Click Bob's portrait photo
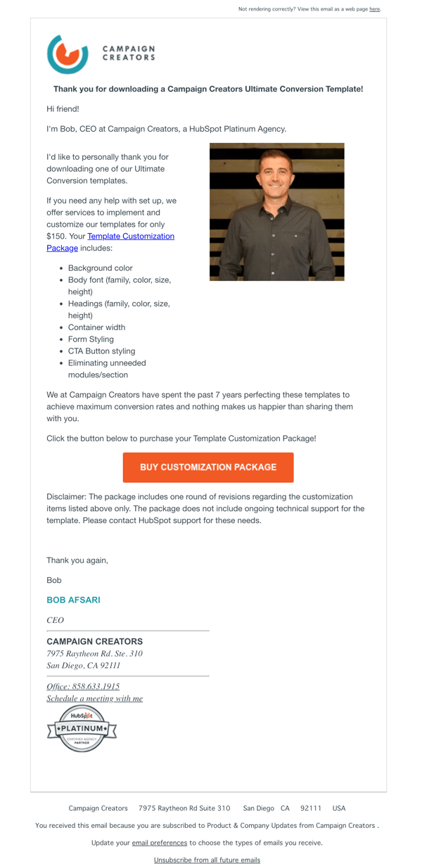 [276, 212]
